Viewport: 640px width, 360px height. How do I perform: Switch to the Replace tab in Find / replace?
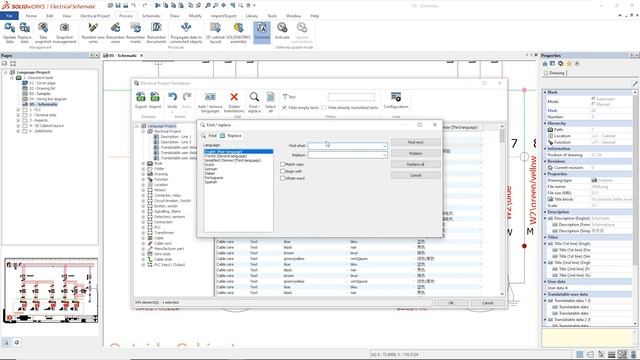click(231, 136)
